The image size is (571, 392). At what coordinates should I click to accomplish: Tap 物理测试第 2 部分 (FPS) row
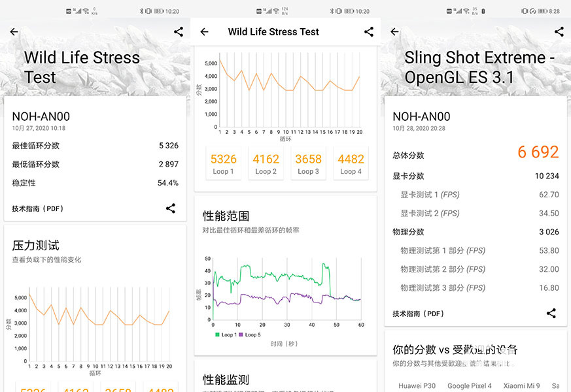[x=476, y=269]
